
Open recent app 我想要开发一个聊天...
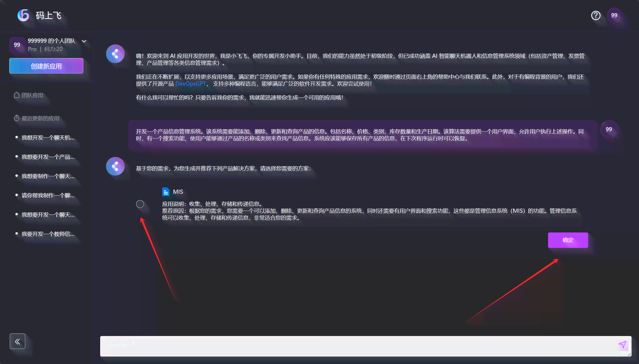point(48,215)
